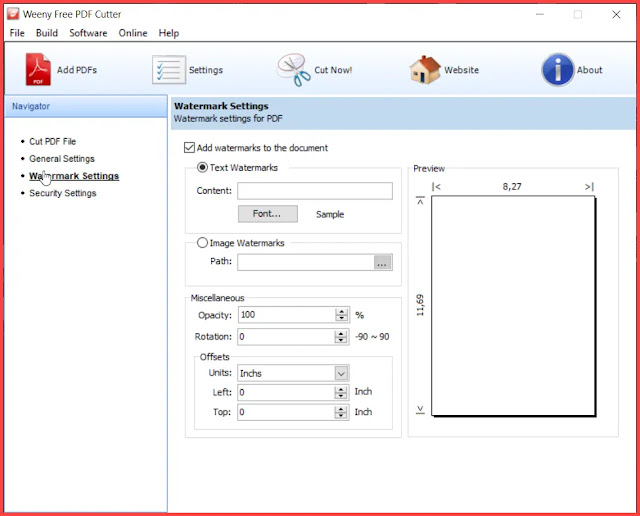Click the Left offset value field
Screen dimensions: 640x516
coord(287,393)
